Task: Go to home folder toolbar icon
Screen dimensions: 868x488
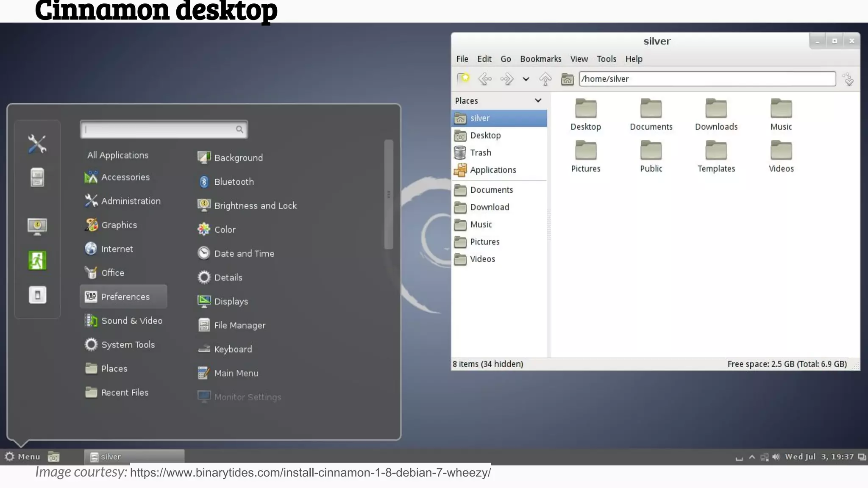Action: pos(567,79)
